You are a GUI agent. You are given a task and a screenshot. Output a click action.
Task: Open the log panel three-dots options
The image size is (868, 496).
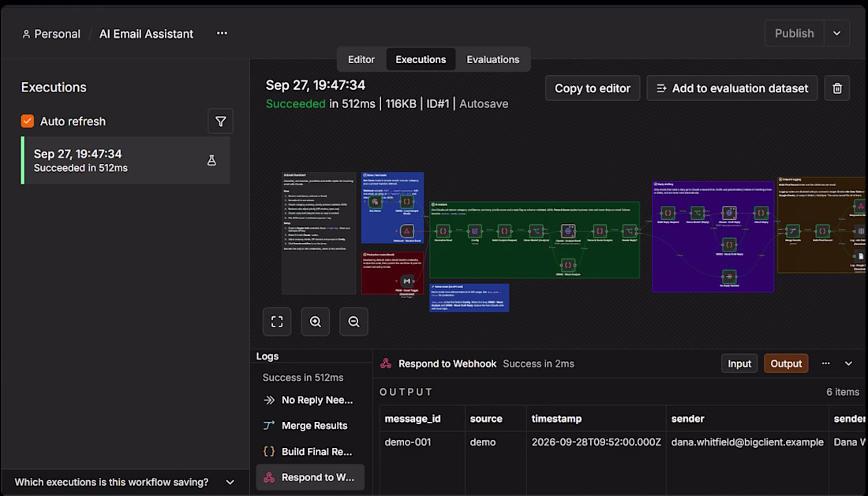pyautogui.click(x=825, y=364)
